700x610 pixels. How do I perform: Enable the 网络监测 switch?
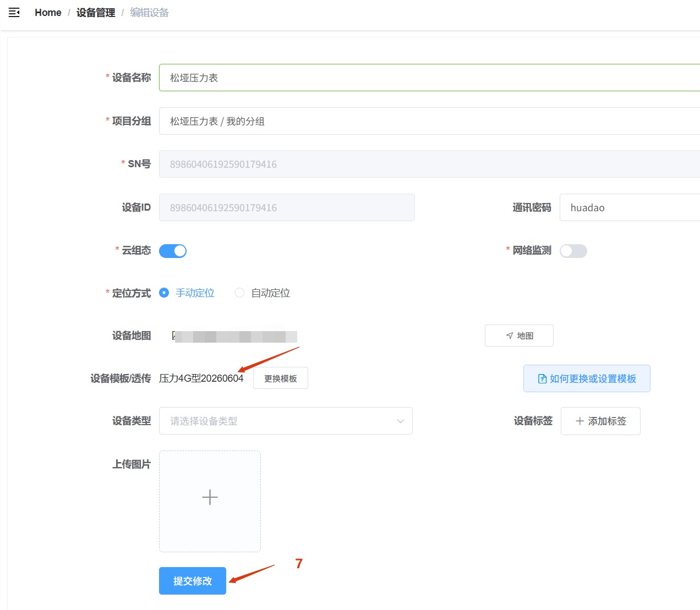(573, 251)
